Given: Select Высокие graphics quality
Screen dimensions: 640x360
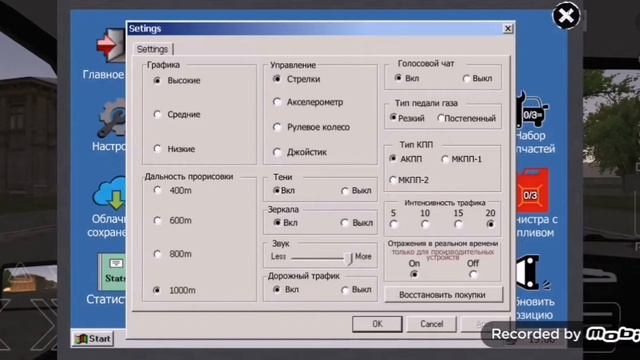Looking at the screenshot, I should [x=157, y=80].
